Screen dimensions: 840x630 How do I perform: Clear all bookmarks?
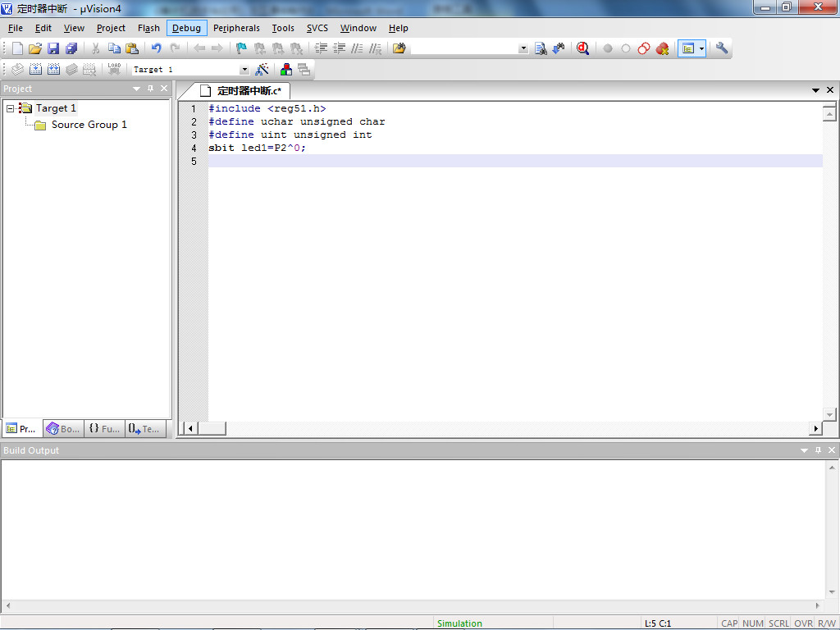click(x=296, y=48)
